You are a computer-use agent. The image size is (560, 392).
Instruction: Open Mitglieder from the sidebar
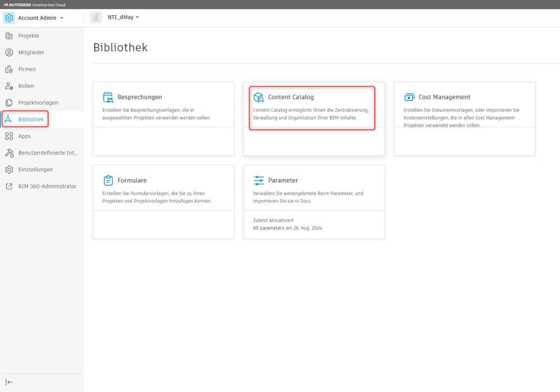pos(31,53)
